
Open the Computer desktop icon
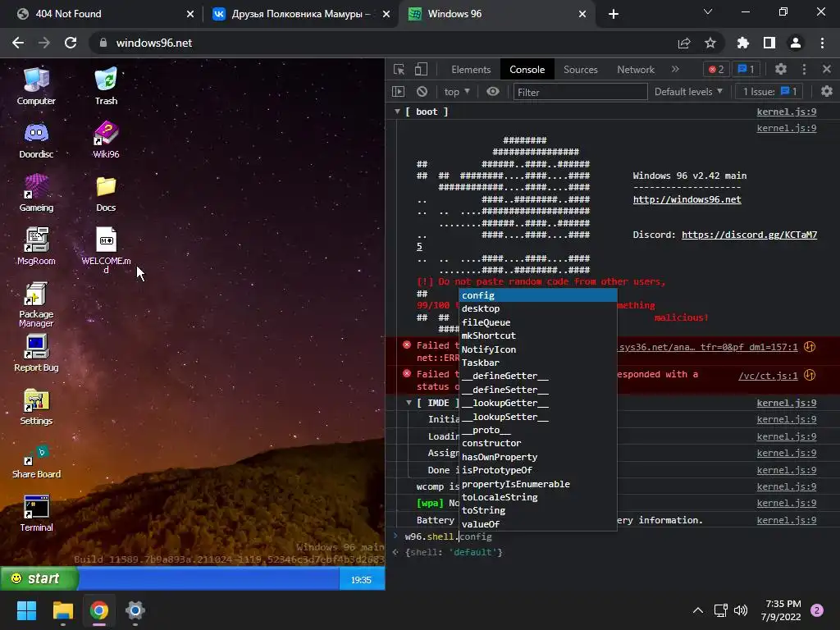pos(36,85)
